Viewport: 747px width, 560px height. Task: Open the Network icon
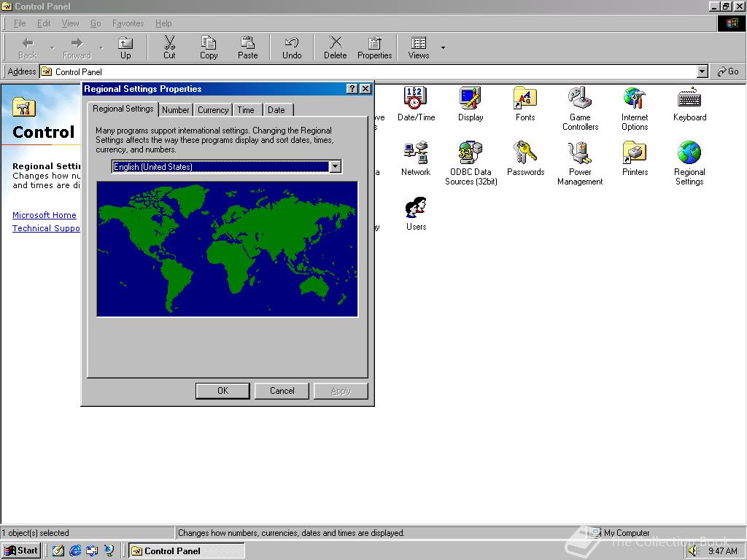pos(415,158)
